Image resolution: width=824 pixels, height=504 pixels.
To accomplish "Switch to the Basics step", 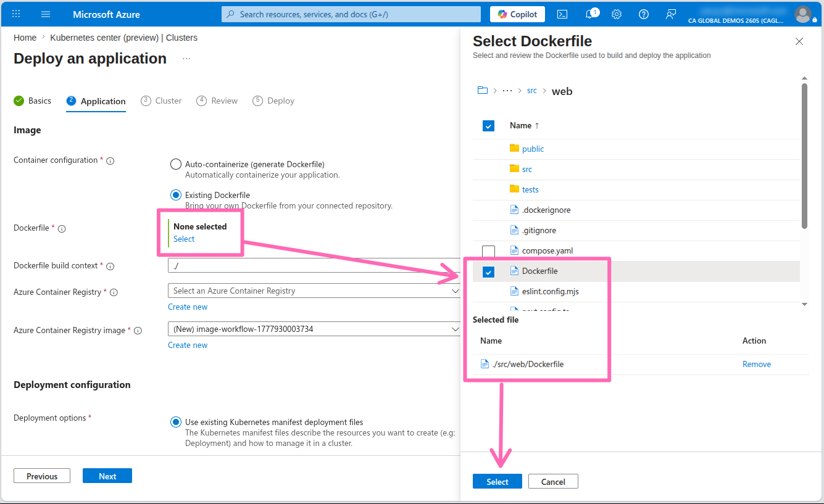I will (x=33, y=101).
